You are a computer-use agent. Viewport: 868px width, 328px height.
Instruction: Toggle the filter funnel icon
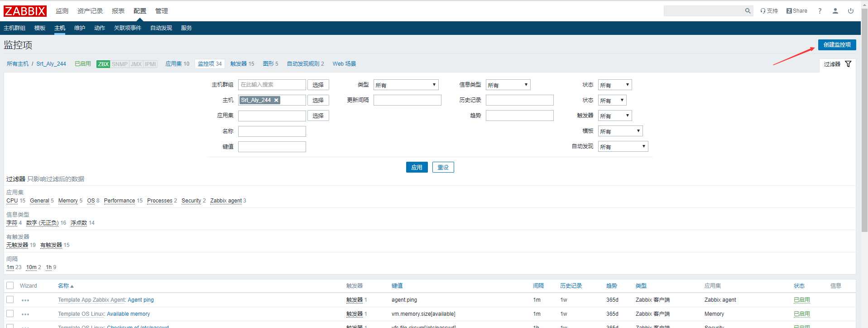[x=848, y=64]
